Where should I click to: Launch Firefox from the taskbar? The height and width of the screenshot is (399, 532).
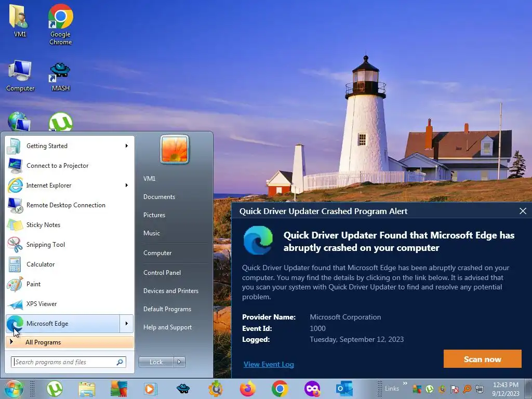[x=247, y=389]
